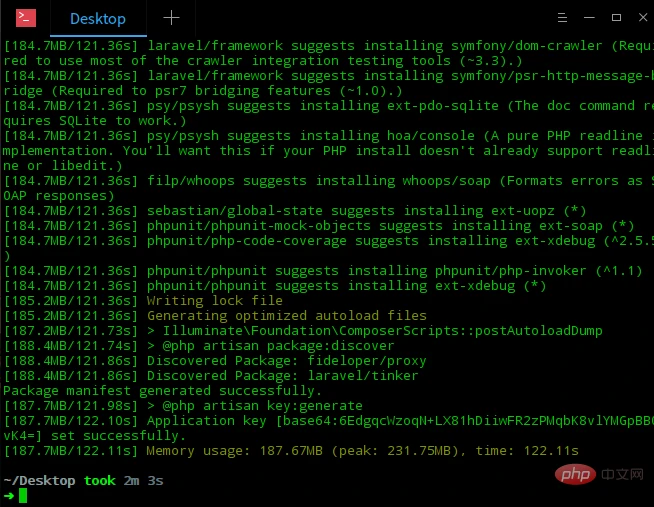Click the ~/Desktop path in prompt
This screenshot has height=507, width=654.
point(40,481)
